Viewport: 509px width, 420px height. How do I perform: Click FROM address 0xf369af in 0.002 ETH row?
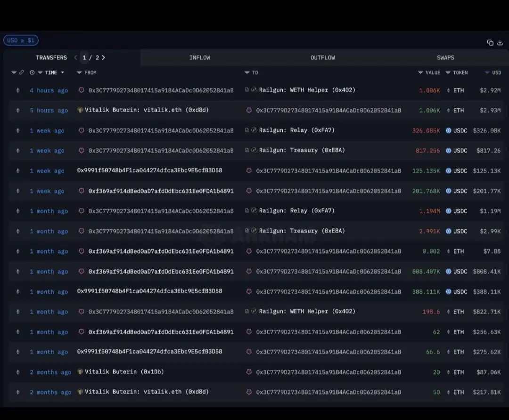[161, 251]
